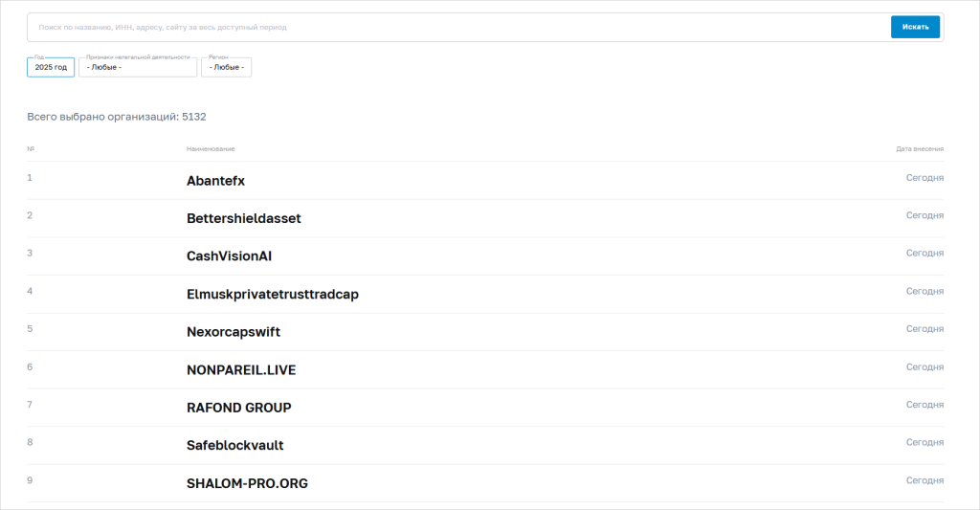Click the Дата внесения column header

(920, 149)
